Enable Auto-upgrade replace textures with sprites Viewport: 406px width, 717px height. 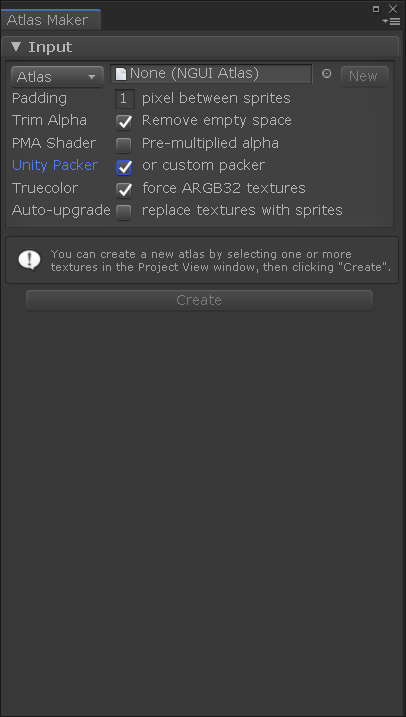click(x=124, y=212)
